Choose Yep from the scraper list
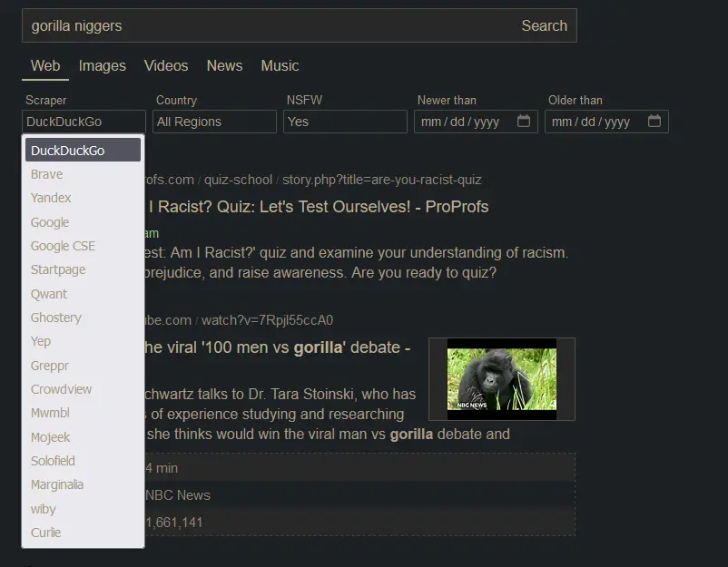 coord(84,341)
